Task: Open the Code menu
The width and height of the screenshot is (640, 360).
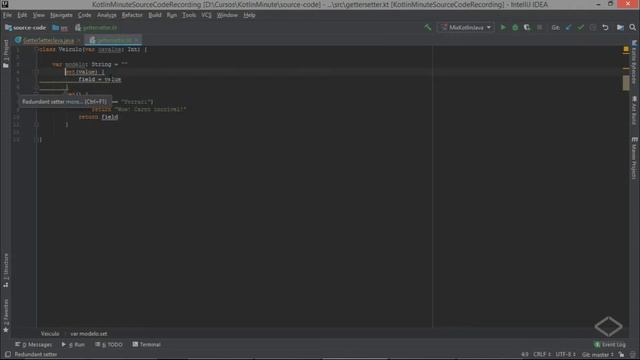Action: pyautogui.click(x=84, y=15)
